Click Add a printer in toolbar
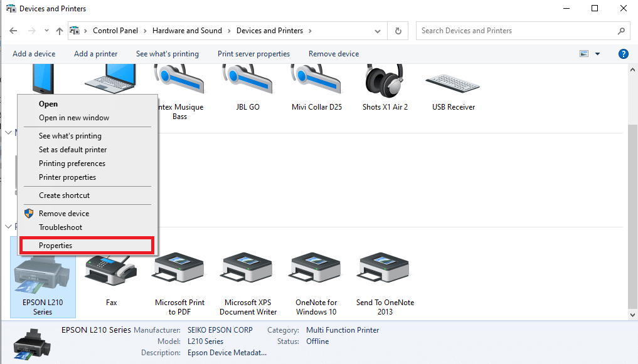This screenshot has width=638, height=364. coord(95,54)
